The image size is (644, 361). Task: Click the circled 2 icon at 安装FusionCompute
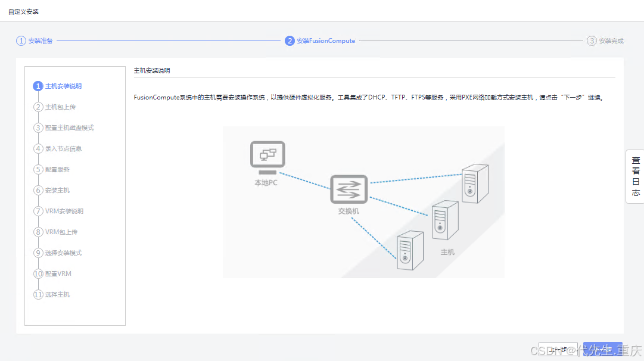click(290, 41)
